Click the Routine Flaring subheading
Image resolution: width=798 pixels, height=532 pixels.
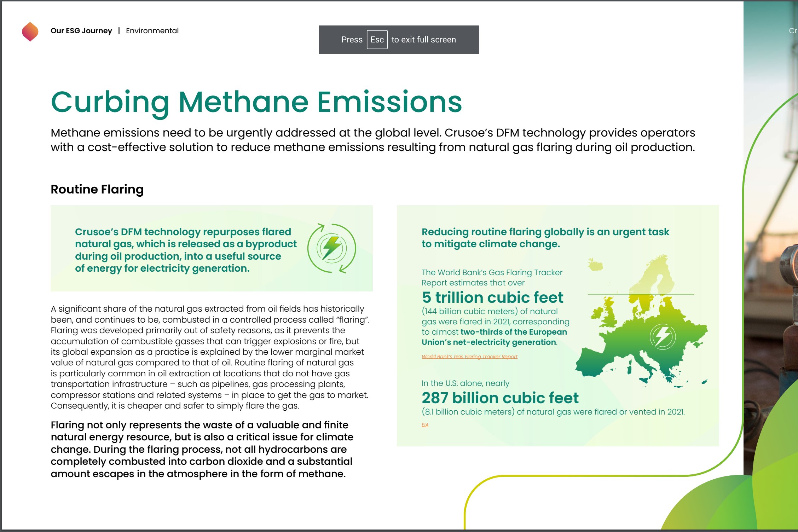(x=97, y=189)
